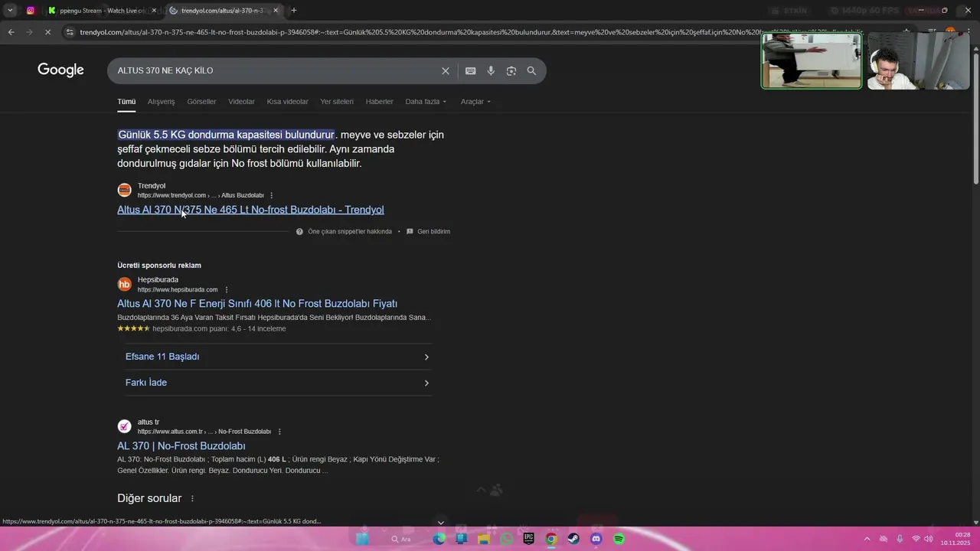Switch to the Yer siteleri tab

[x=337, y=102]
